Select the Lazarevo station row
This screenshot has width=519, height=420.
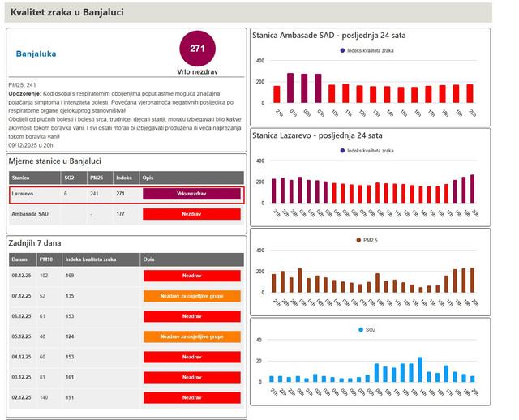(127, 195)
